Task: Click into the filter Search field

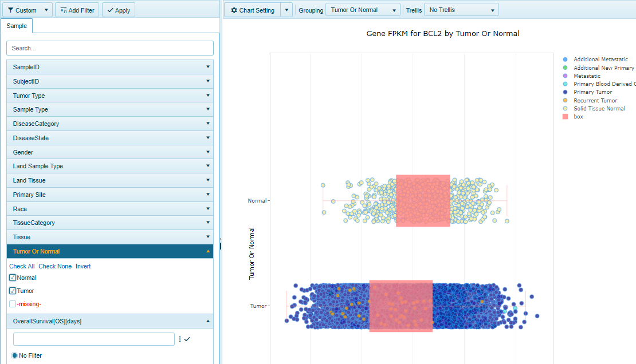Action: pos(110,48)
